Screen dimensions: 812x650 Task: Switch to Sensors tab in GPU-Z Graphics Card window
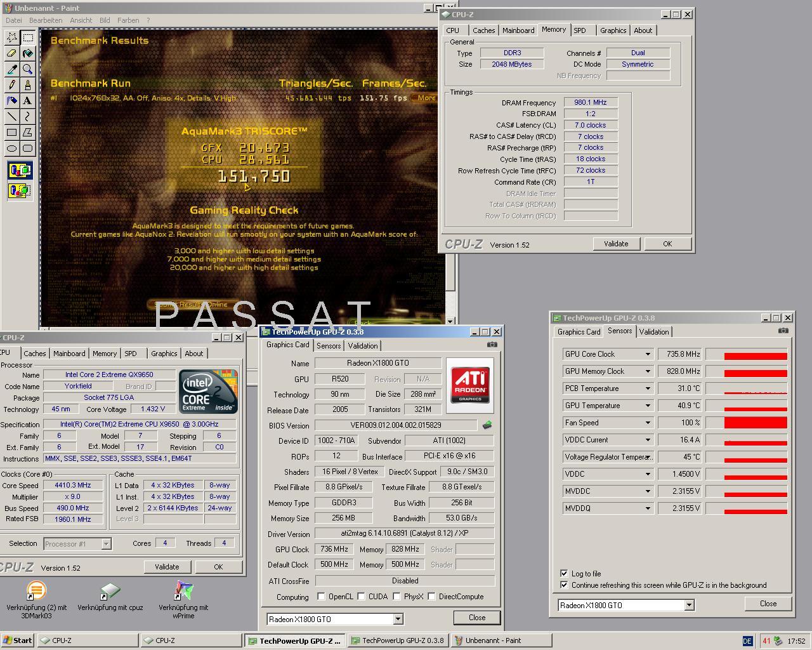pos(329,346)
